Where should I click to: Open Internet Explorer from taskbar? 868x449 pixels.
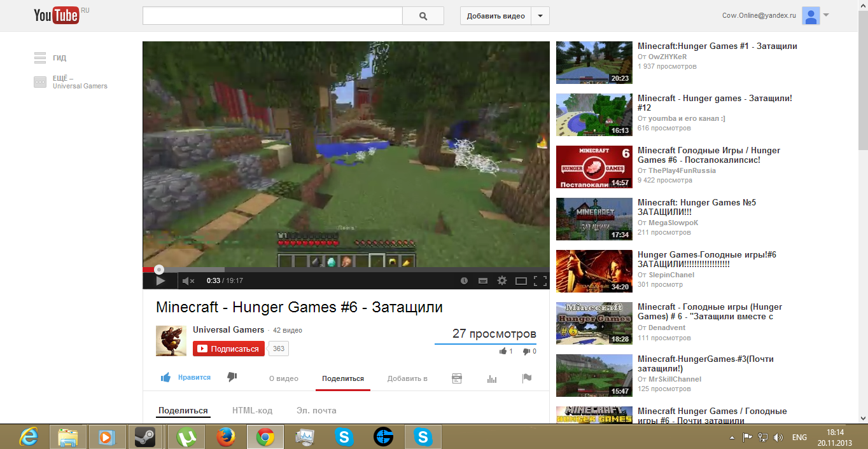pos(29,437)
